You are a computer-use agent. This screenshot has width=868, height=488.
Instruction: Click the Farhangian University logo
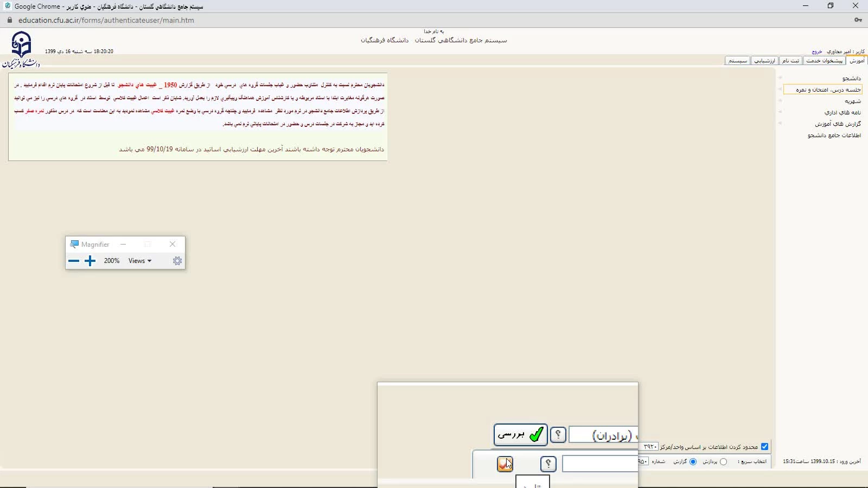click(x=21, y=49)
